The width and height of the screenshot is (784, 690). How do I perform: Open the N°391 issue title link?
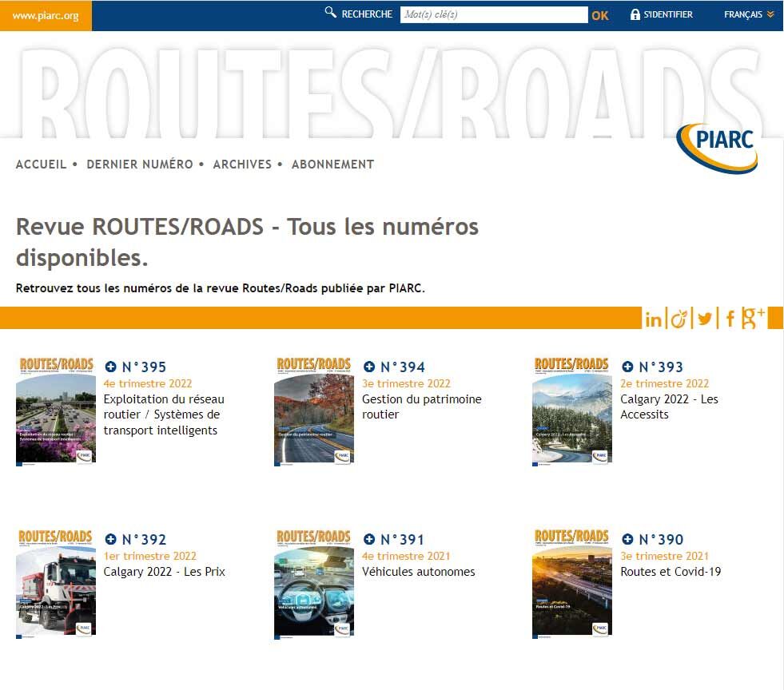coord(402,539)
